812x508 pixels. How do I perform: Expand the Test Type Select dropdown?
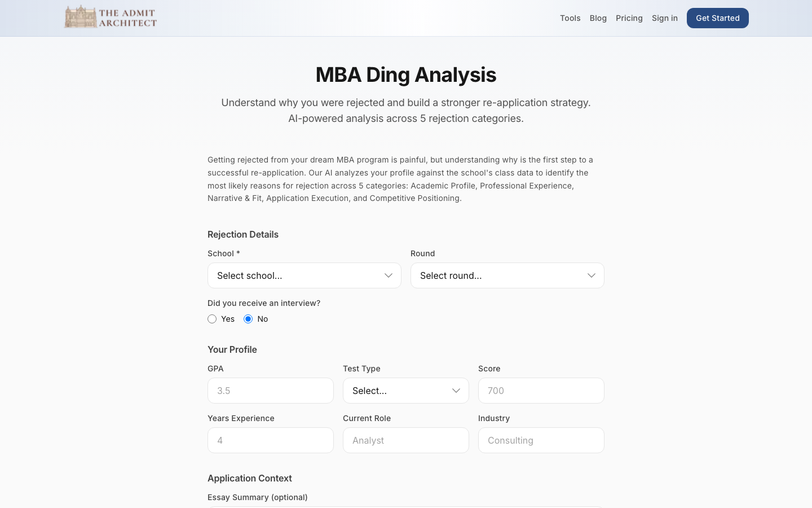click(406, 391)
